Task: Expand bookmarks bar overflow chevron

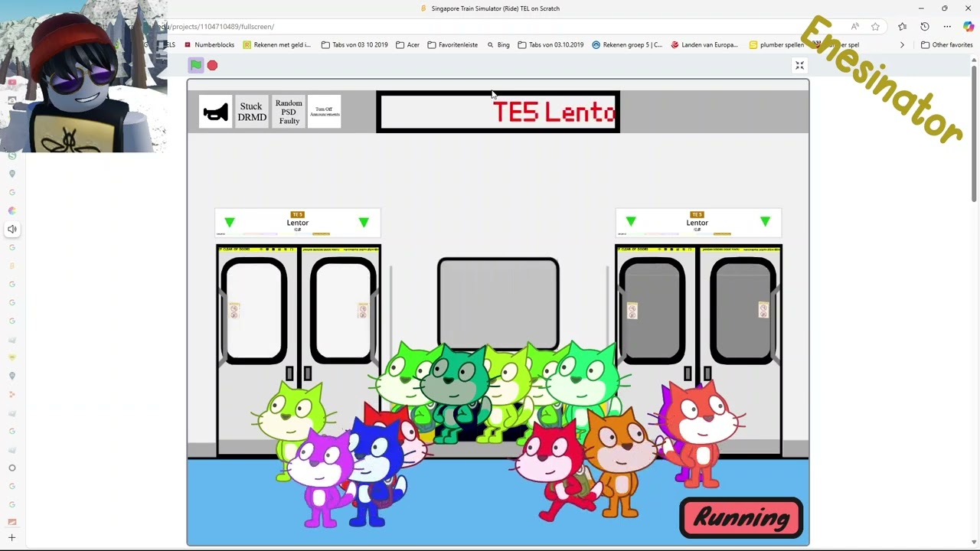Action: [902, 44]
